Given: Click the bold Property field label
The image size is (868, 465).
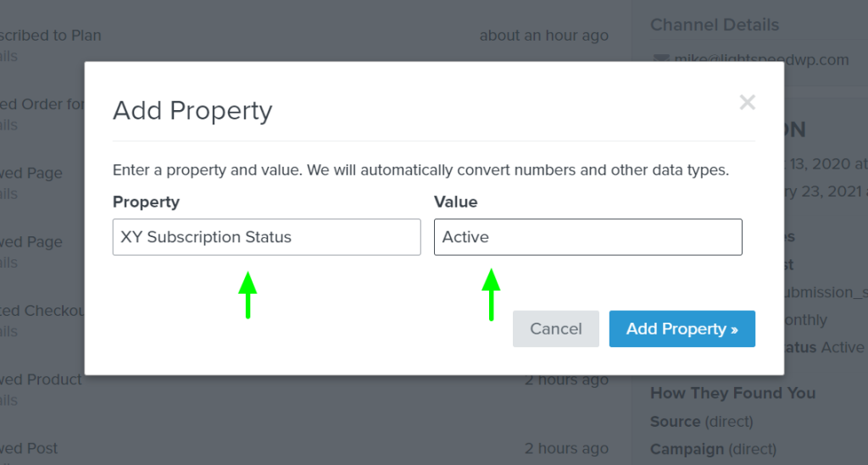Looking at the screenshot, I should (x=146, y=202).
